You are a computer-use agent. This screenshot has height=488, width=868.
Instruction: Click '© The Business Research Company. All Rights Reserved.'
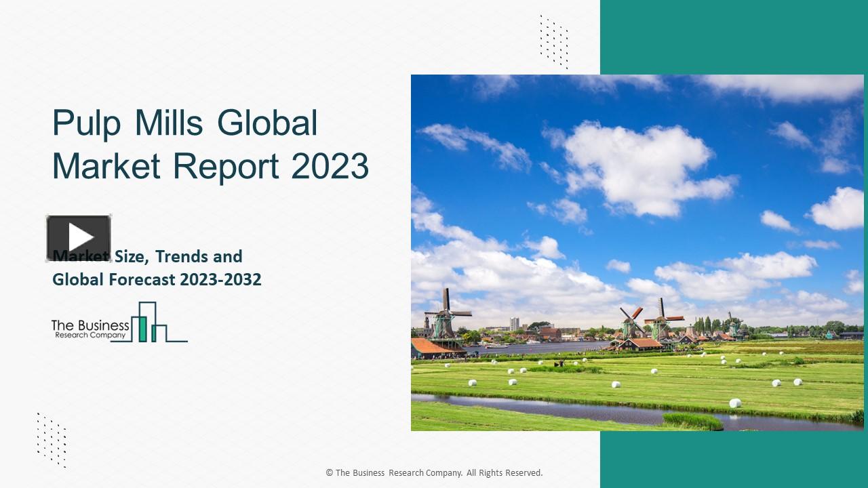[x=434, y=472]
